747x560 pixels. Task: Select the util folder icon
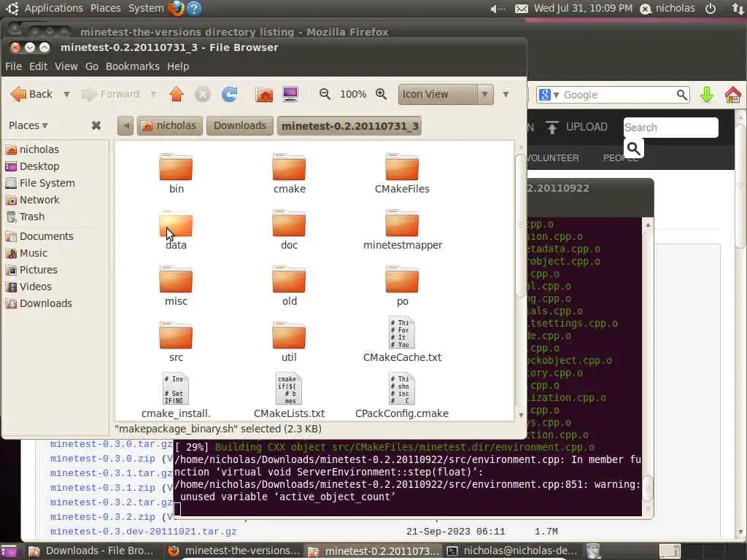[x=289, y=335]
